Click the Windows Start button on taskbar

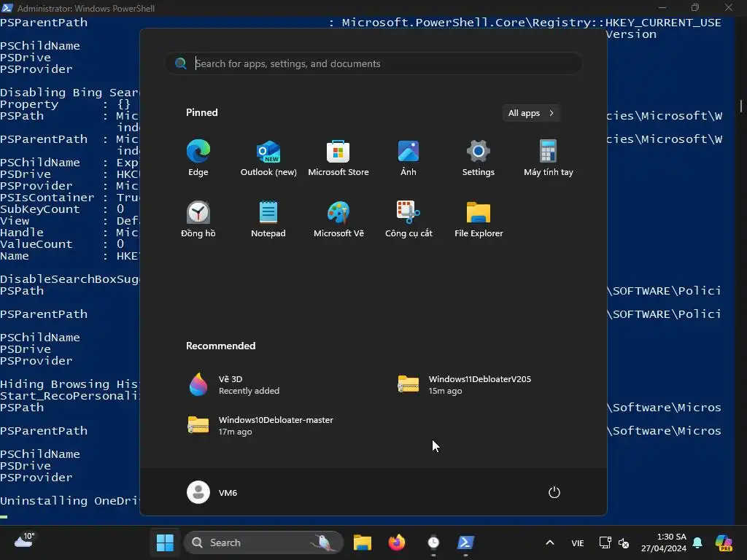click(x=165, y=542)
